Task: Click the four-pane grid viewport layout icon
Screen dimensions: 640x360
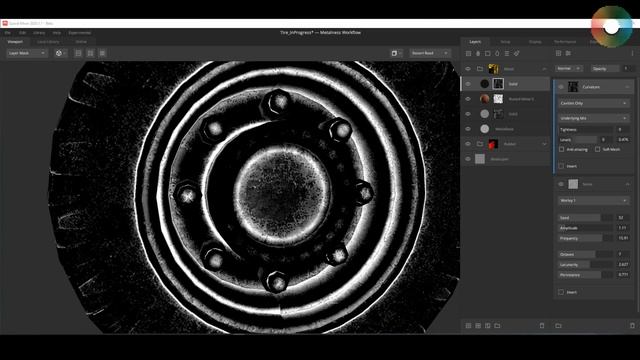Action: coord(90,53)
